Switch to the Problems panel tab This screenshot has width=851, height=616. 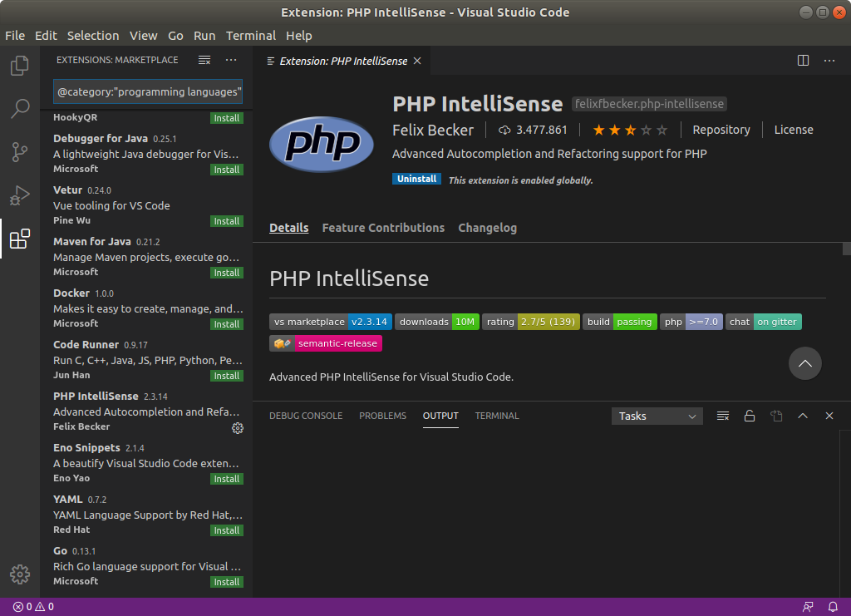382,416
